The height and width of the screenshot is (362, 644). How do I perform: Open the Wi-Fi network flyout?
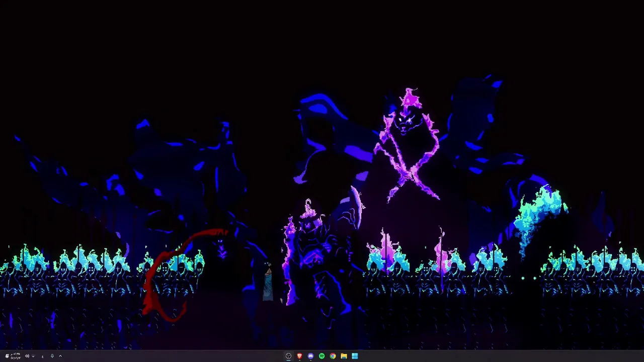point(33,356)
